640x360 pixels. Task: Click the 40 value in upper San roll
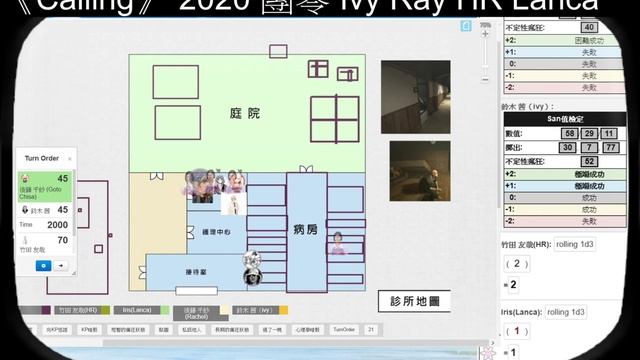[x=589, y=27]
